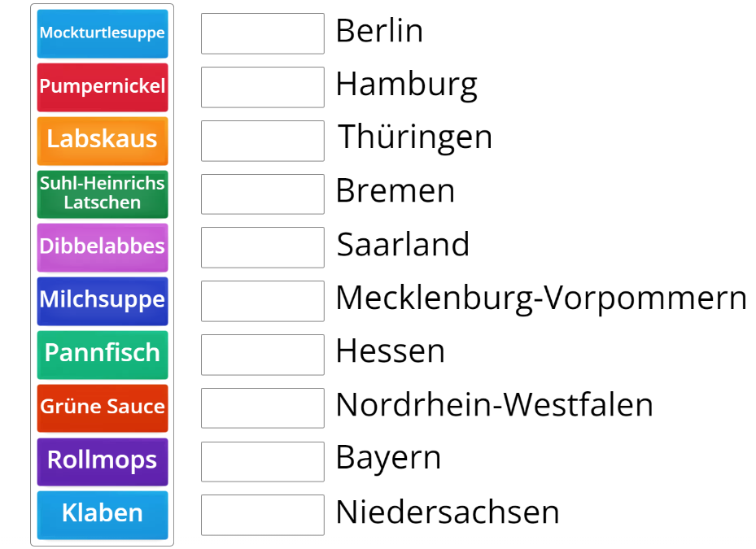Pick the Grüne Sauce tile

pos(103,407)
